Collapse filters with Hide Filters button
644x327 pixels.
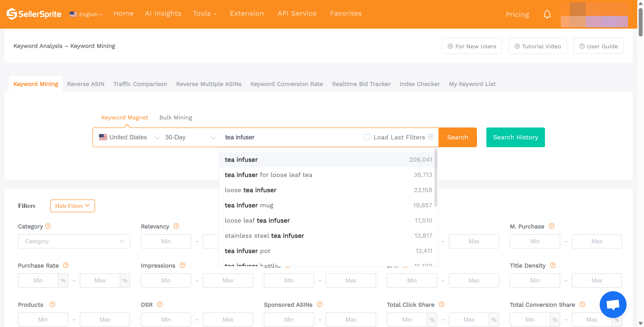72,206
